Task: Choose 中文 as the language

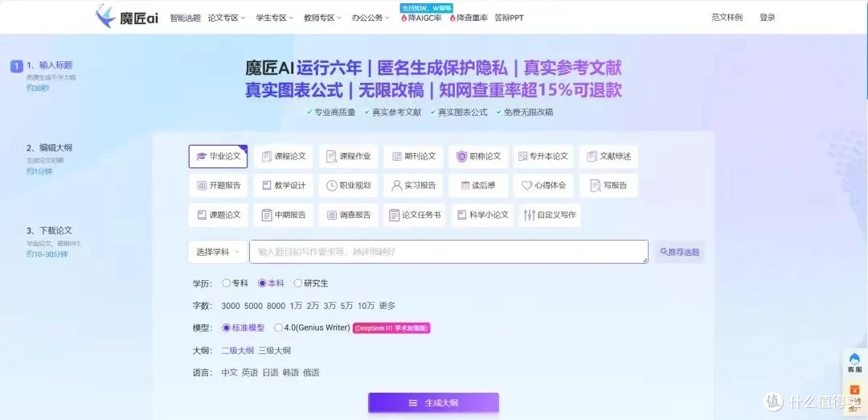Action: (x=229, y=373)
